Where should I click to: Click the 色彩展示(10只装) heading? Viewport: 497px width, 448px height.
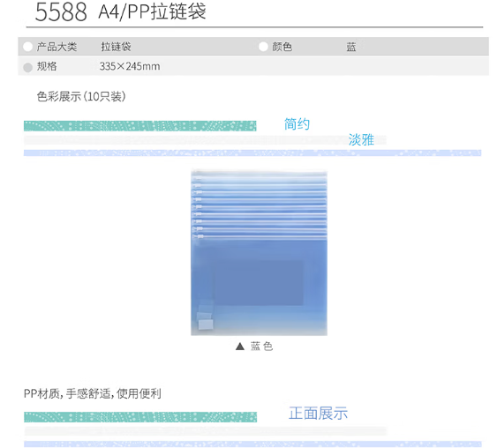pos(81,96)
